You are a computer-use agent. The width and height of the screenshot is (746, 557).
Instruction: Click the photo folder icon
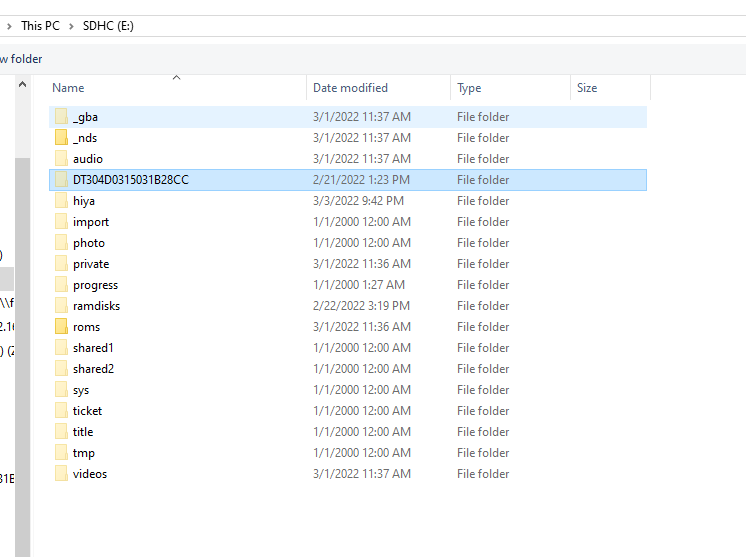[x=61, y=243]
